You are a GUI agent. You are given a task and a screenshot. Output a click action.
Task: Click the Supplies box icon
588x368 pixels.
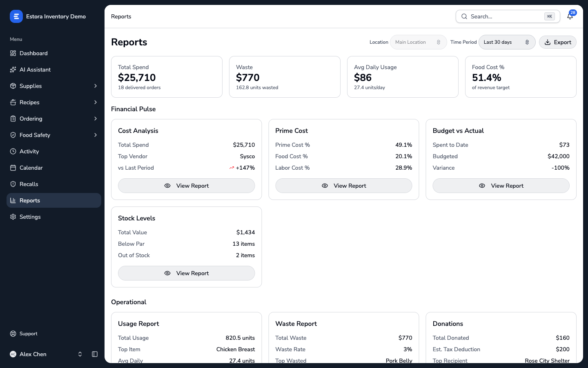pyautogui.click(x=13, y=86)
